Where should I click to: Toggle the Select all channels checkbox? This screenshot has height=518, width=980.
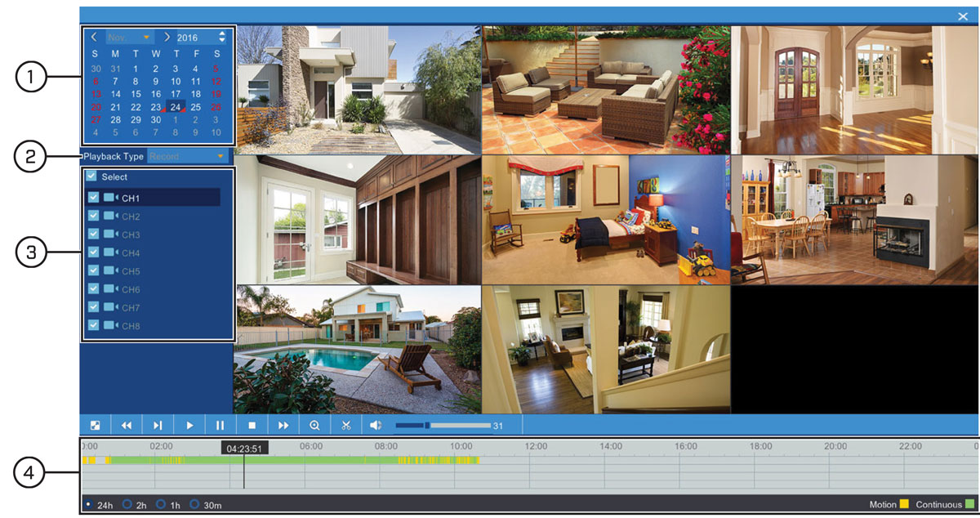click(91, 176)
